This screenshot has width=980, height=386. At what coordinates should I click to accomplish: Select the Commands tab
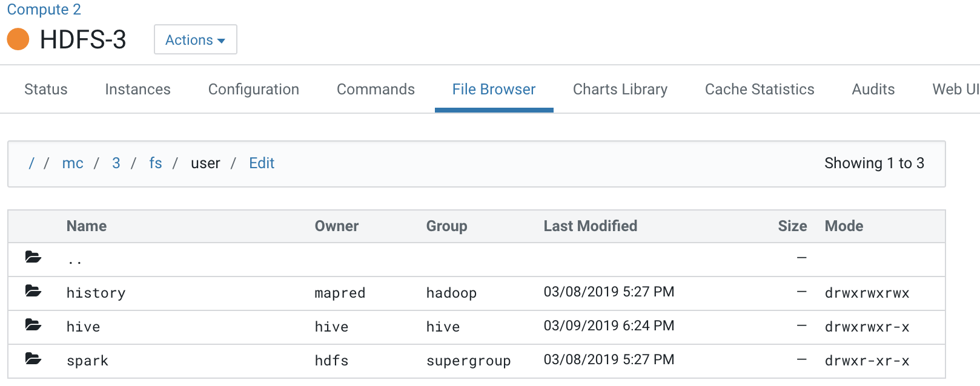(x=376, y=90)
